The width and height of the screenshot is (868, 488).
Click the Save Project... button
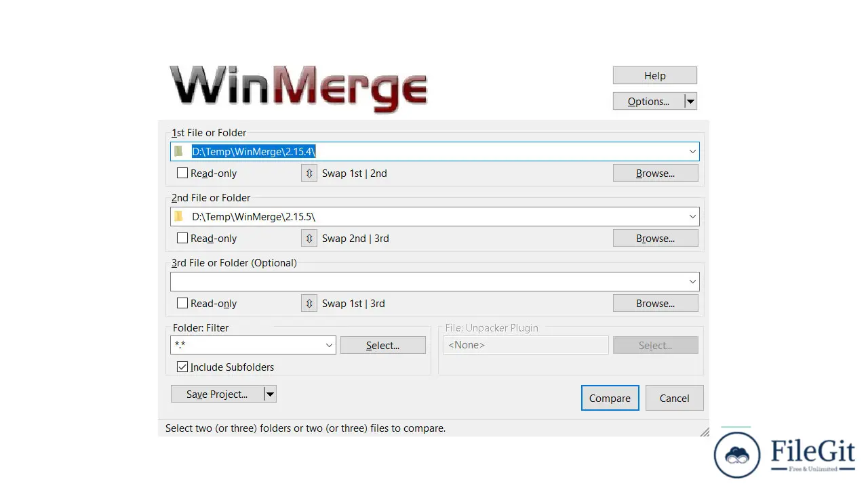[x=217, y=394]
